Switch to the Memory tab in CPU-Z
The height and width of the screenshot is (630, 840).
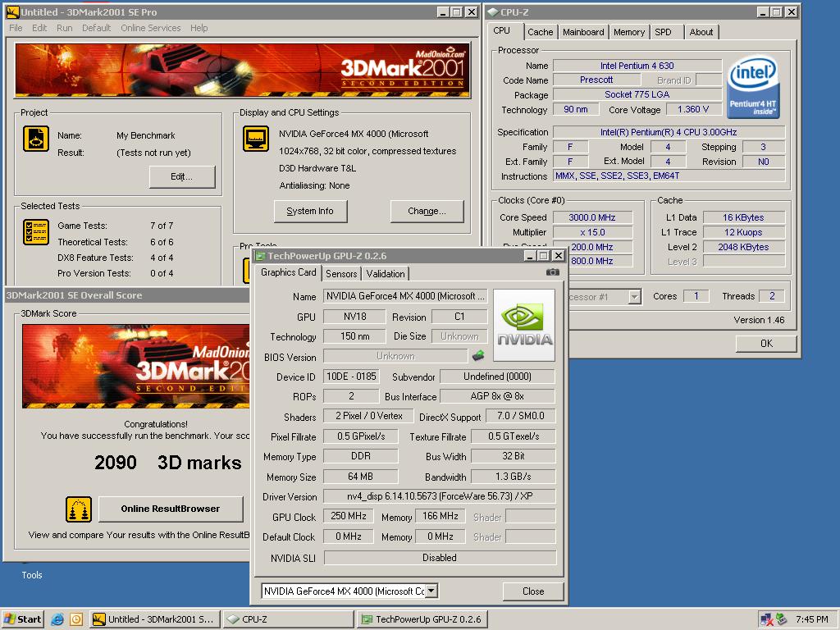pos(629,32)
